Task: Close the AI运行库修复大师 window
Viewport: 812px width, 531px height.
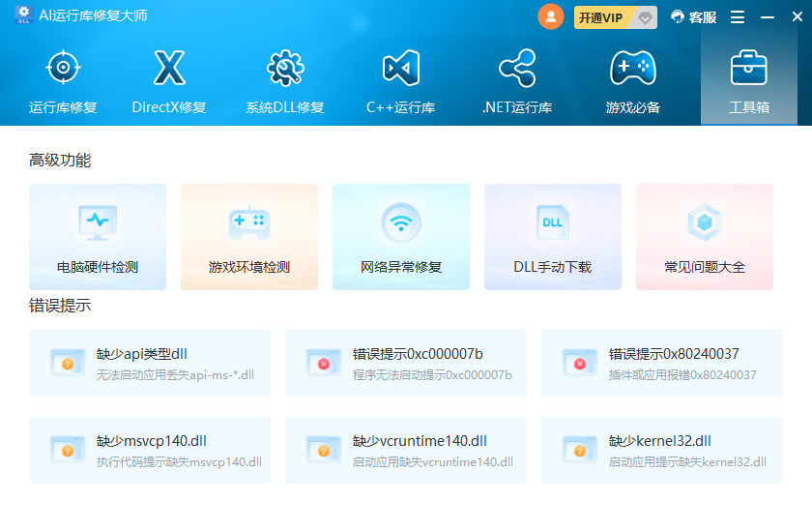Action: point(797,17)
